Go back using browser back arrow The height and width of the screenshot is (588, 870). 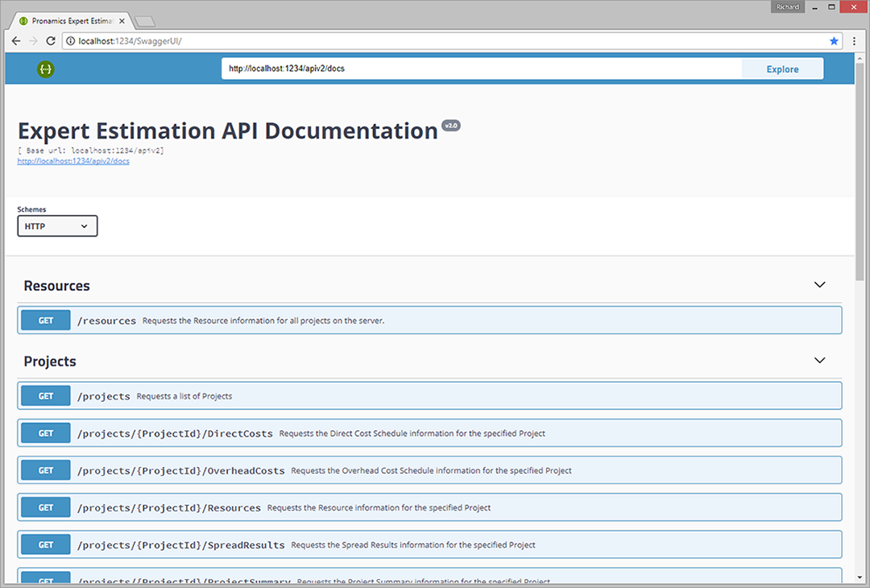point(16,41)
